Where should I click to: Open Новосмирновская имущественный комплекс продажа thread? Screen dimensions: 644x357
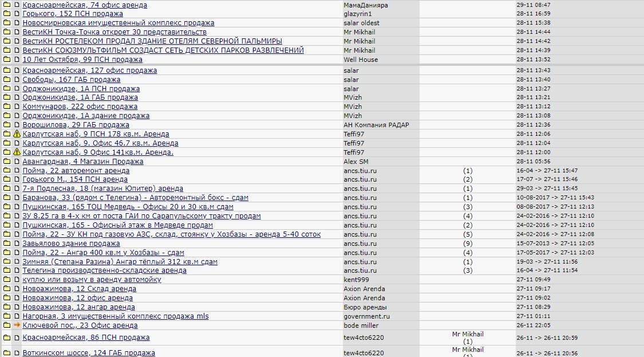click(x=118, y=22)
